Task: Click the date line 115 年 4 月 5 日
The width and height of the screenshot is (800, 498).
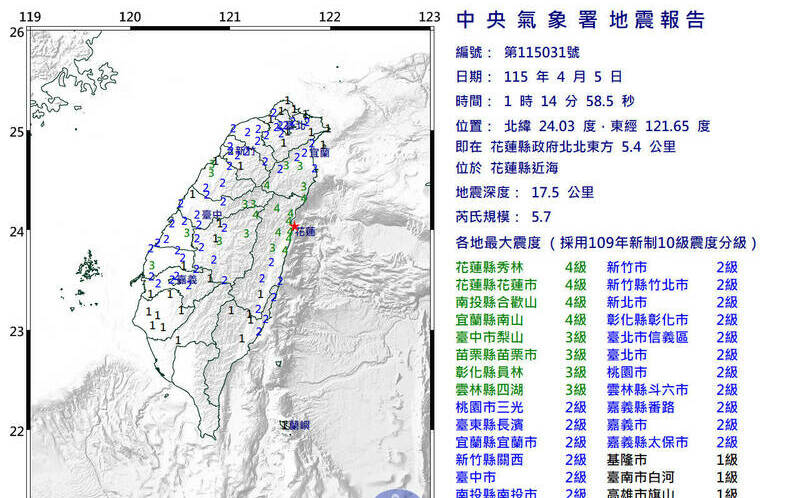Action: pyautogui.click(x=563, y=77)
